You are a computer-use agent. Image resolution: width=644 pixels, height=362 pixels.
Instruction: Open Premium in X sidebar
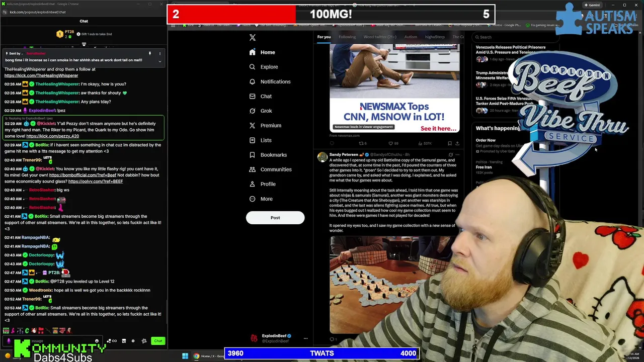(265, 125)
